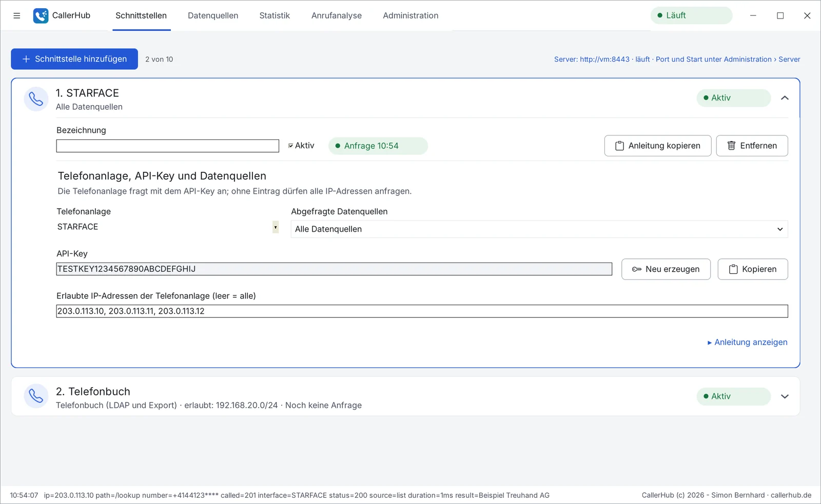Image resolution: width=821 pixels, height=504 pixels.
Task: Go to the Statistik tab
Action: tap(275, 15)
